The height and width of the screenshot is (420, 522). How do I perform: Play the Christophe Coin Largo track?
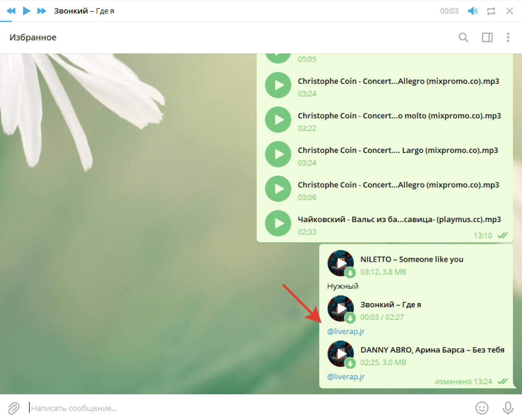[278, 154]
